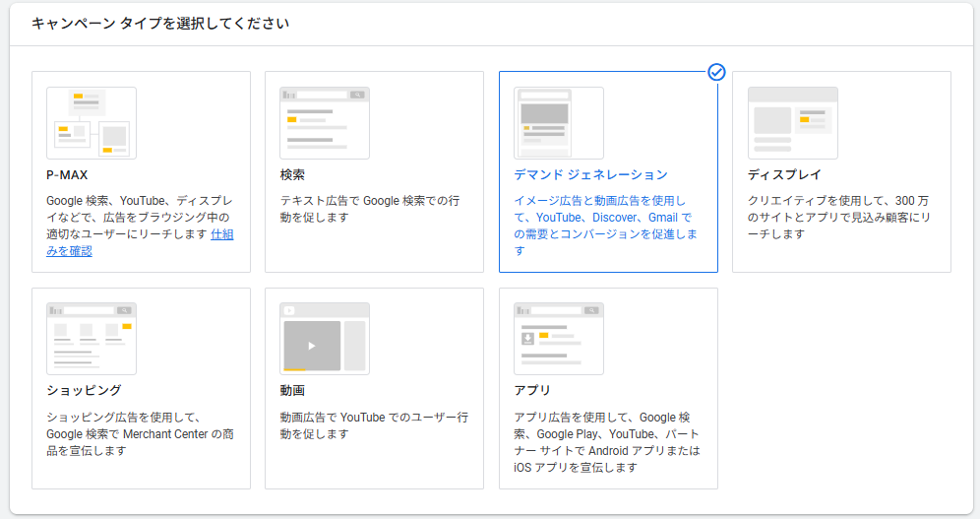The height and width of the screenshot is (519, 980).
Task: Choose the 動画 campaign title
Action: (x=292, y=391)
